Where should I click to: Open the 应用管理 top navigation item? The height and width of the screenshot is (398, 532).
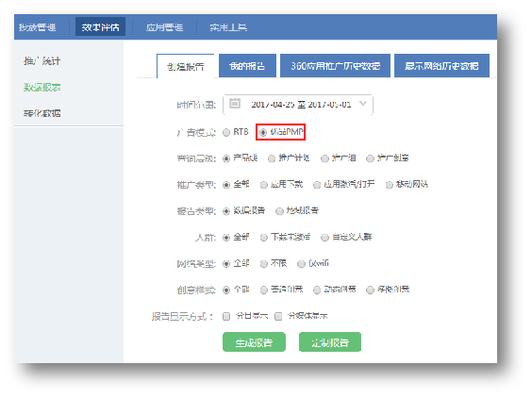(164, 27)
